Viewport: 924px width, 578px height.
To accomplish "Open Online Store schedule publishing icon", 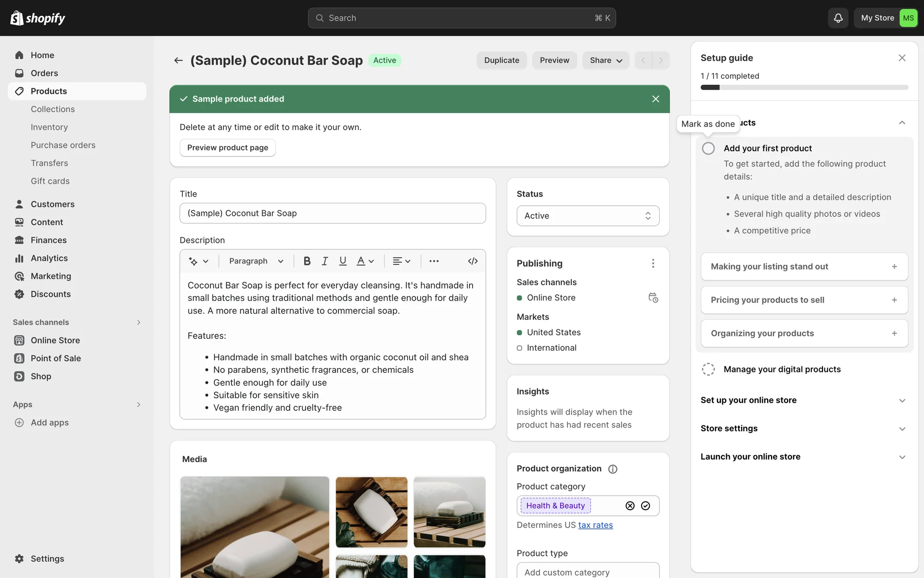I will (x=653, y=298).
